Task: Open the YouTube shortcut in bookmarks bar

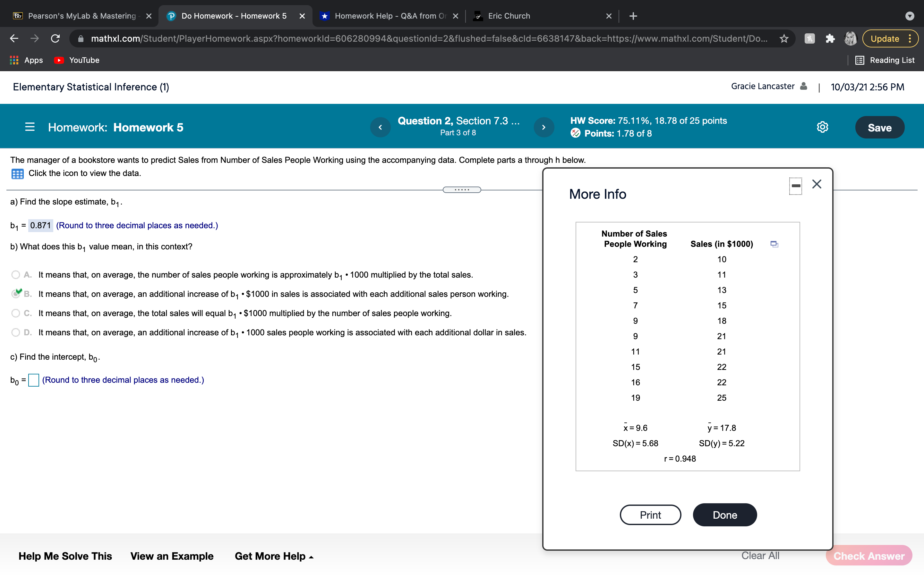Action: point(76,60)
